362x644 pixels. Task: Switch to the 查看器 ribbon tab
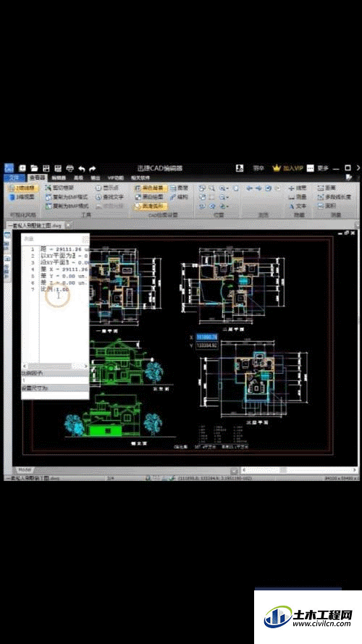point(38,177)
